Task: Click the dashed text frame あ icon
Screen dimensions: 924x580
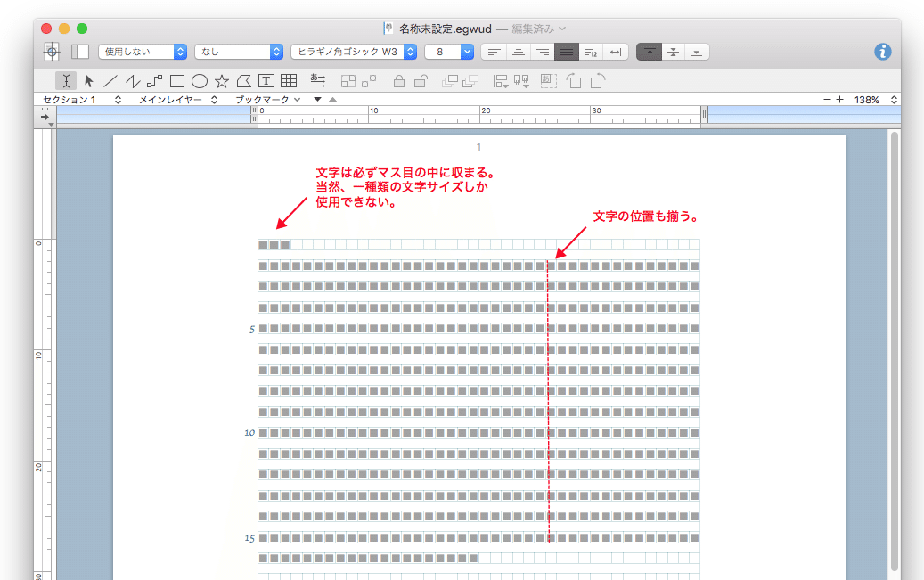Action: click(549, 81)
